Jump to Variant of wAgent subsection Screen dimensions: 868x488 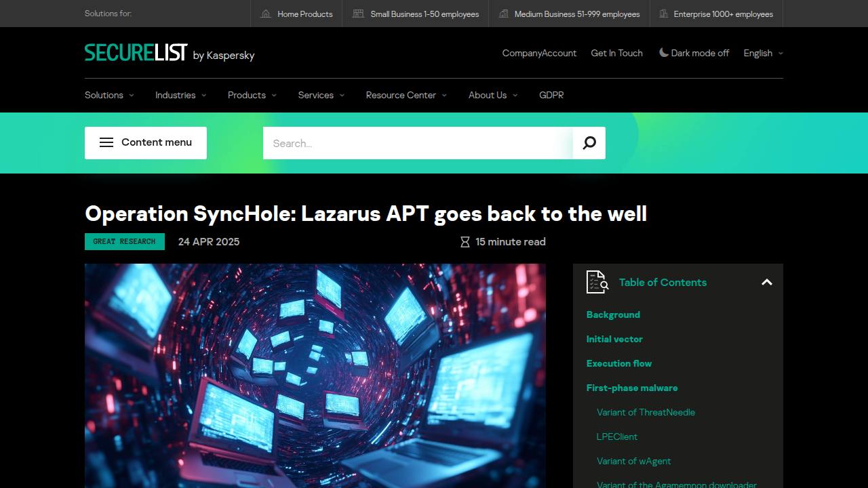(x=634, y=461)
